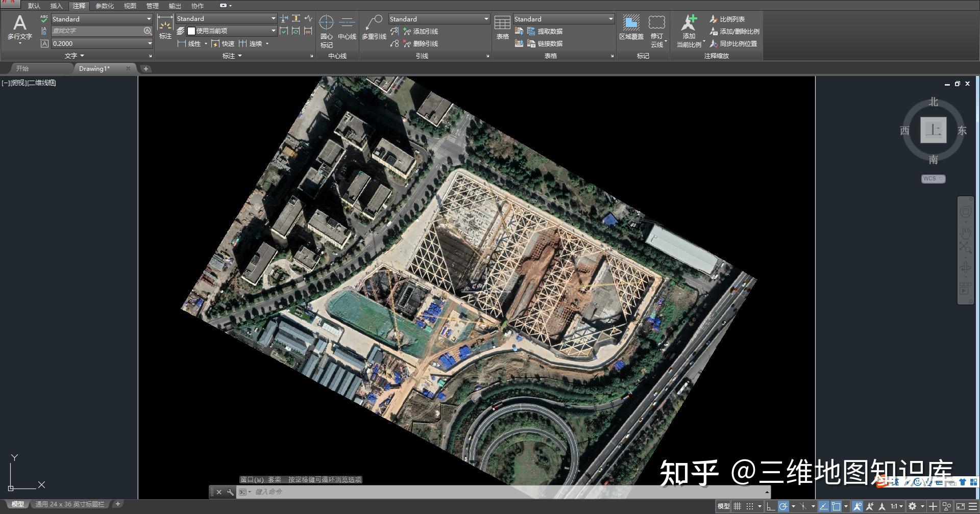This screenshot has height=514, width=980.
Task: Toggle 2D object snap in status bar
Action: pos(836,506)
